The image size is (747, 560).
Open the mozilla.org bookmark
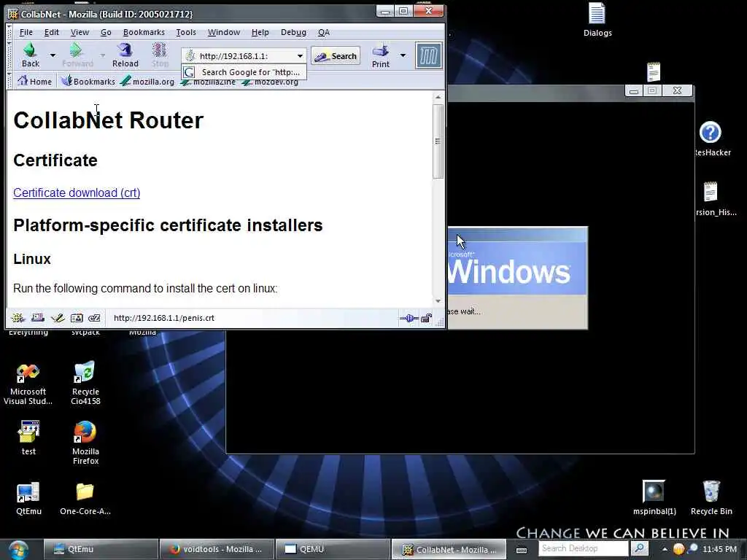pyautogui.click(x=147, y=82)
